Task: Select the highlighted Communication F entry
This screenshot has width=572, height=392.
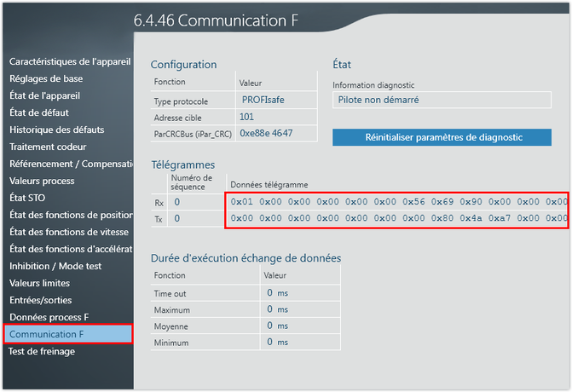Action: [68, 334]
